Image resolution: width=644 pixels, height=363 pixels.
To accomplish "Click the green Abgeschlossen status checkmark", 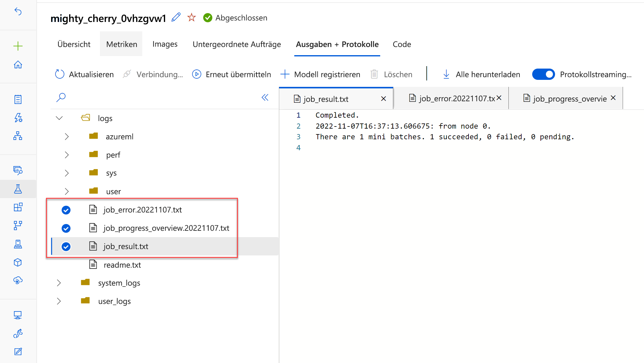I will pyautogui.click(x=207, y=18).
